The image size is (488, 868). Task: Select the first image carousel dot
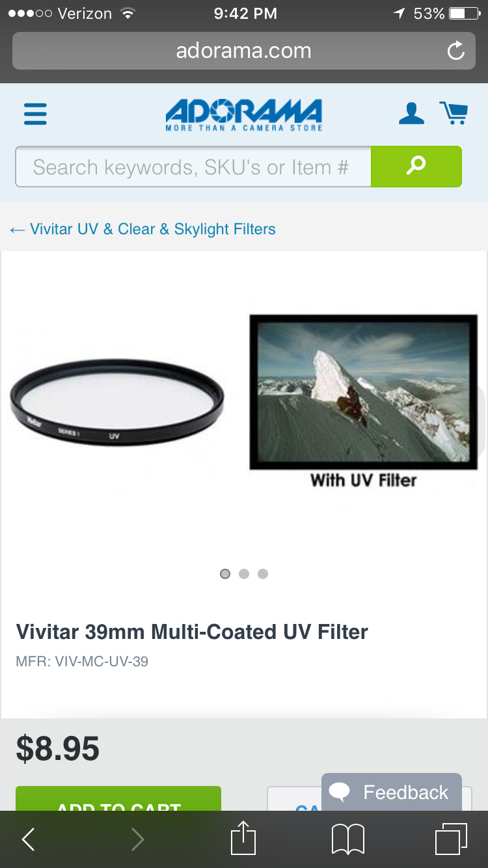pos(225,574)
